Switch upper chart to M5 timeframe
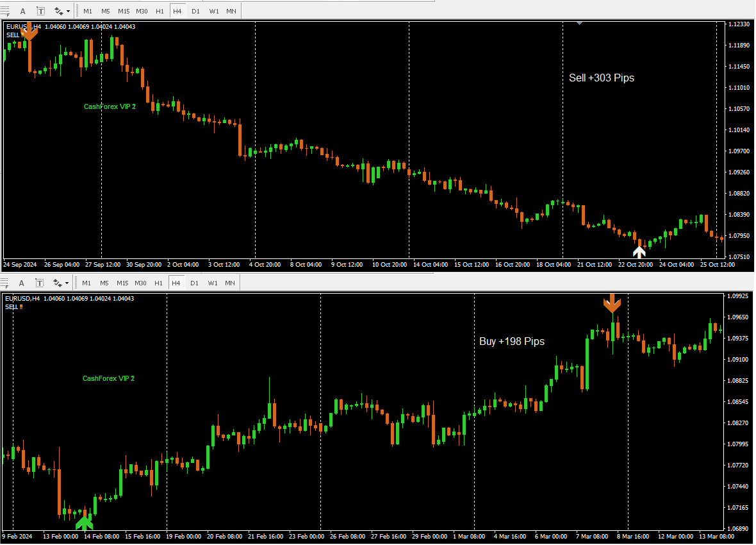The width and height of the screenshot is (756, 545). pos(106,11)
